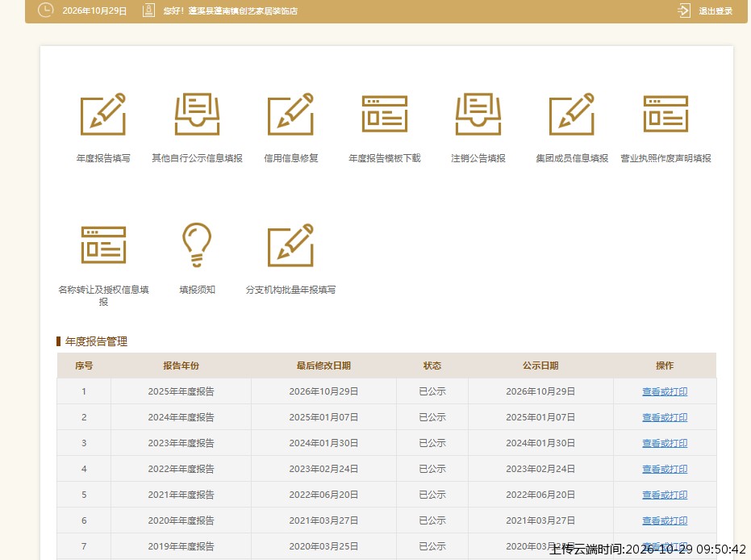The image size is (751, 560).
Task: Click 查看或打印 in the 2023年年度报告 row
Action: 665,443
